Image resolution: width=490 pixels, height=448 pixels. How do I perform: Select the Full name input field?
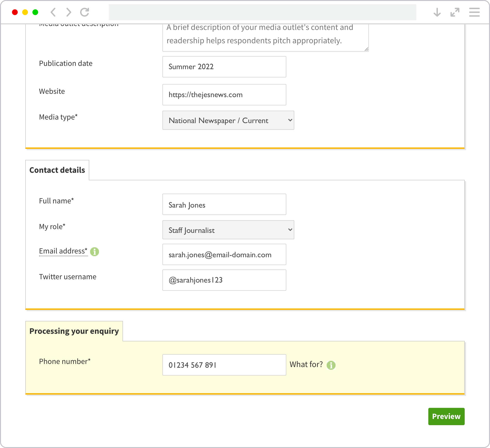click(224, 205)
